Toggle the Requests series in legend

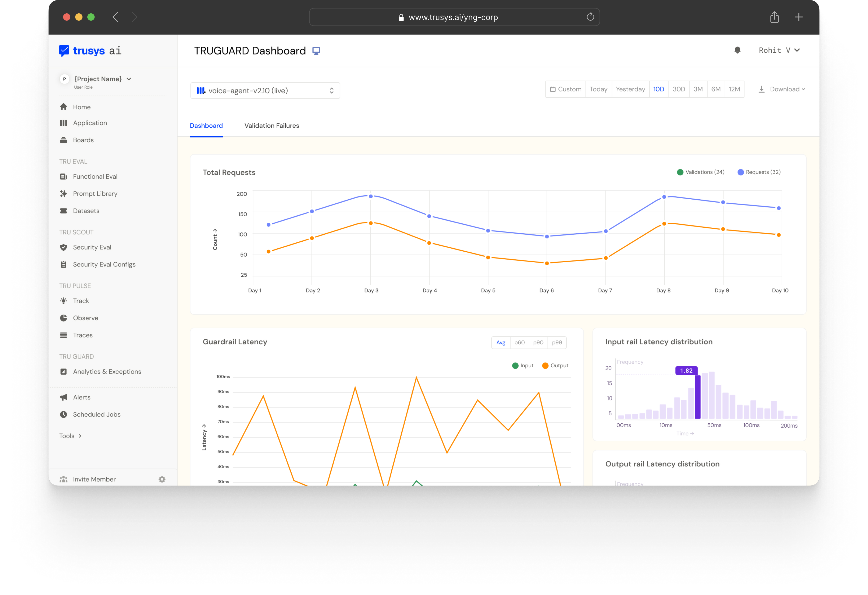[759, 172]
